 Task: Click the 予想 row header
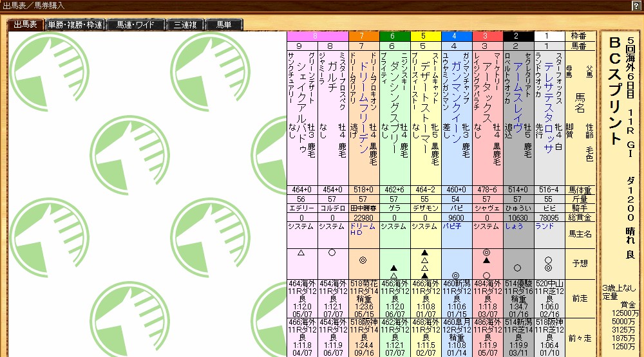[x=580, y=264]
